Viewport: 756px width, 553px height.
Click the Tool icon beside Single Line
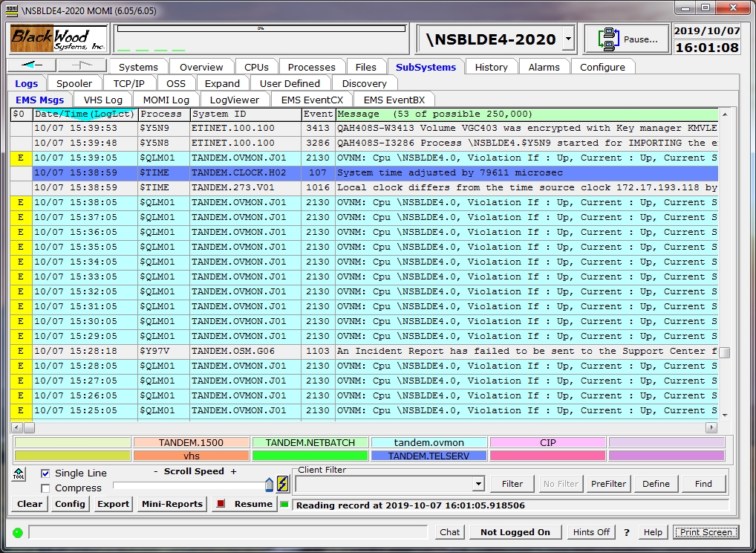pyautogui.click(x=19, y=473)
